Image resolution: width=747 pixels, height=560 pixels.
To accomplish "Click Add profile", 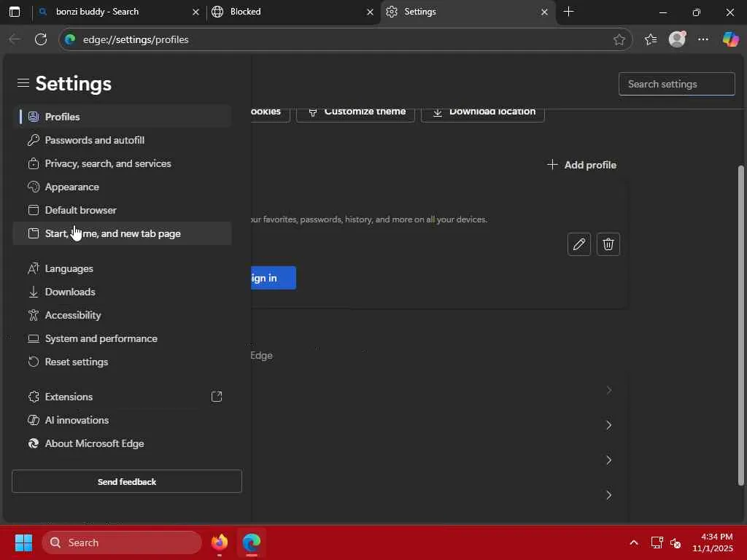I will coord(581,165).
